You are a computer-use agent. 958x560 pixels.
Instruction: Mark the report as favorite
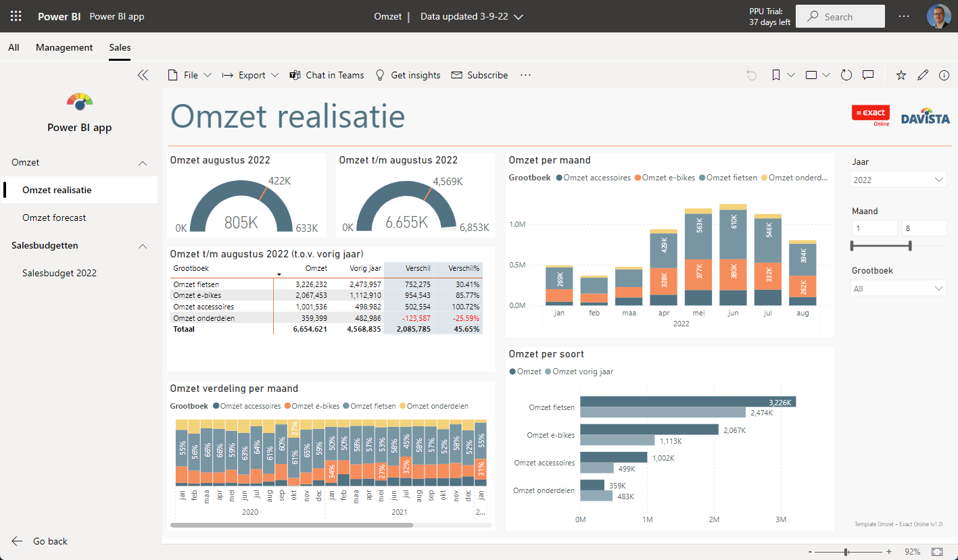coord(901,75)
